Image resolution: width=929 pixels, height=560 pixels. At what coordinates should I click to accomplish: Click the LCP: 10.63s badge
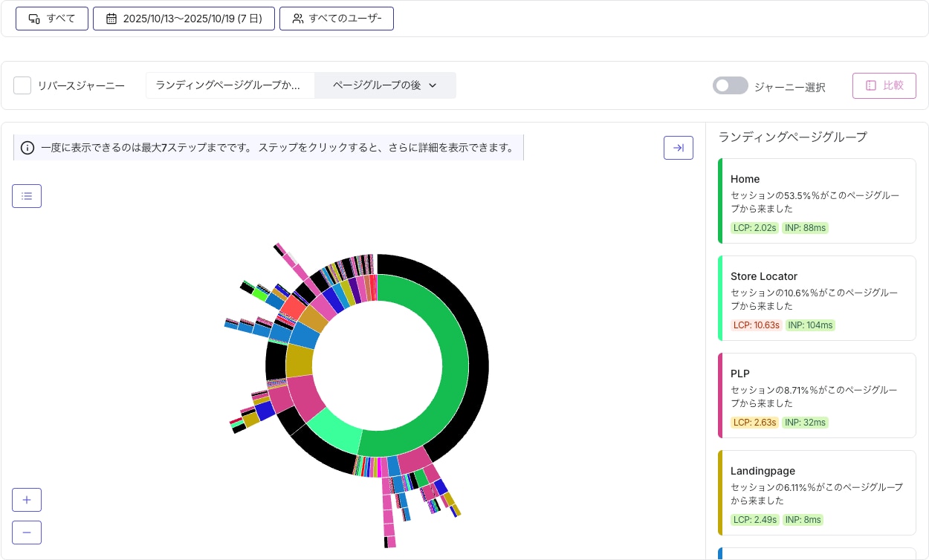(757, 325)
